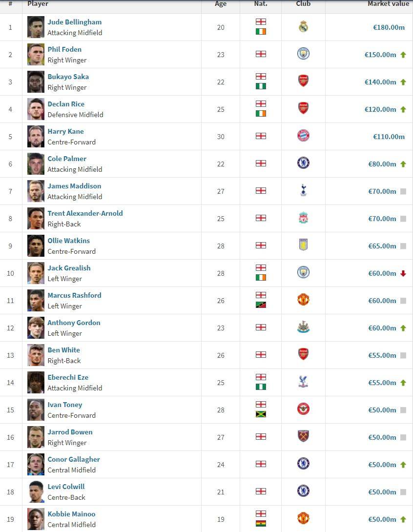Open Bukayo Saka's player profile
This screenshot has height=532, width=413.
click(68, 77)
